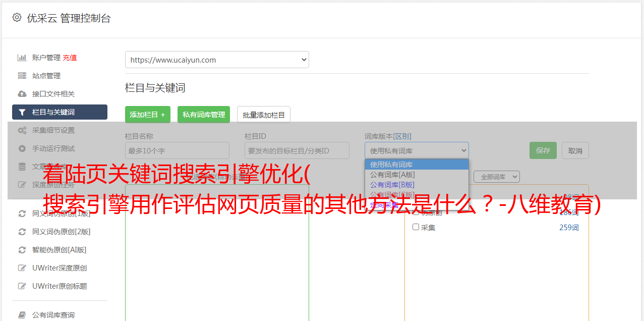Click the database icon in the sidebar
Viewport: 644px width, 321px height.
pos(22,167)
